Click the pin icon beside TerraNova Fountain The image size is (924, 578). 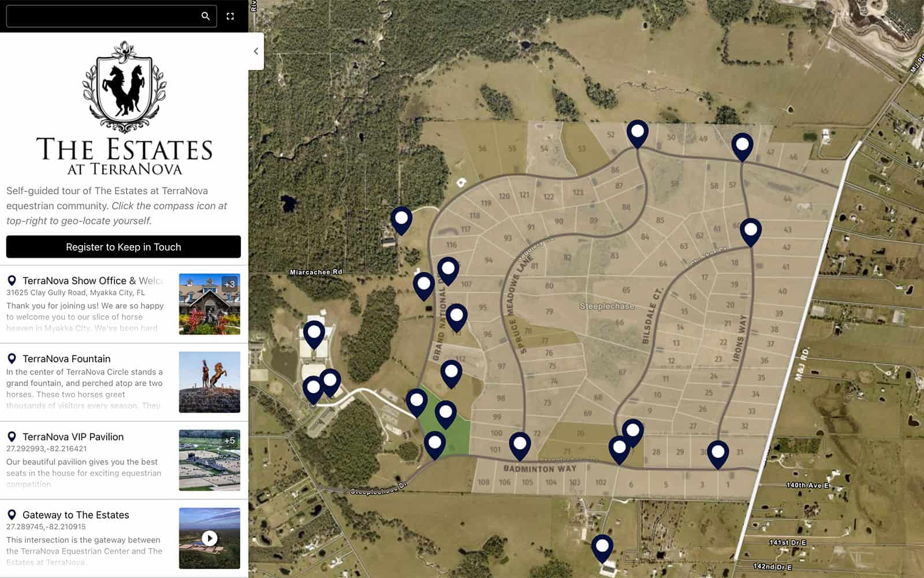(12, 359)
